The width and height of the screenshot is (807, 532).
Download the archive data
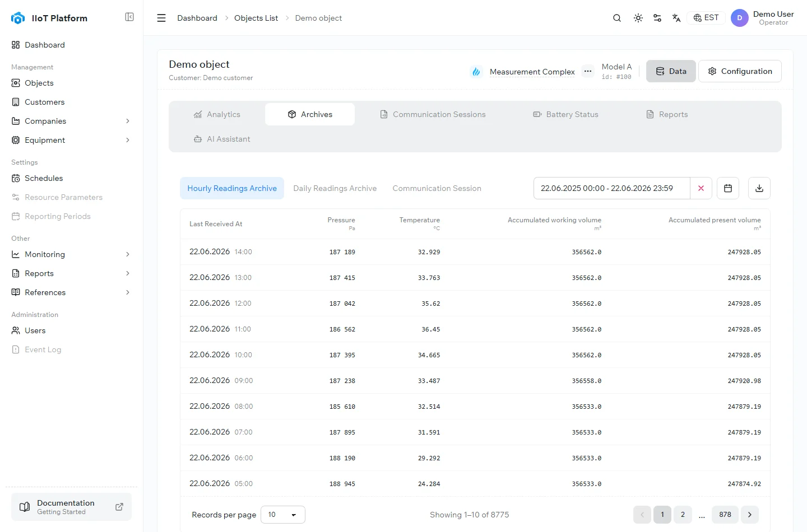[759, 188]
